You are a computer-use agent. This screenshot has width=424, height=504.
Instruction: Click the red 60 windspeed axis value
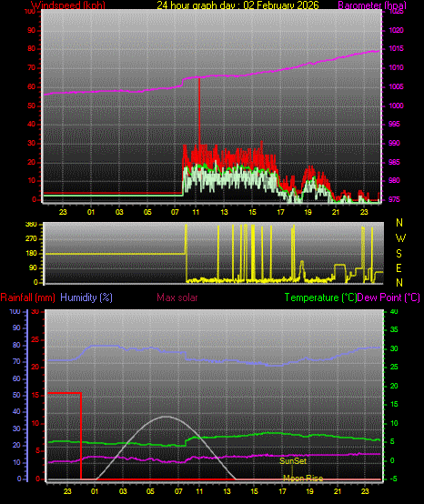[x=31, y=86]
